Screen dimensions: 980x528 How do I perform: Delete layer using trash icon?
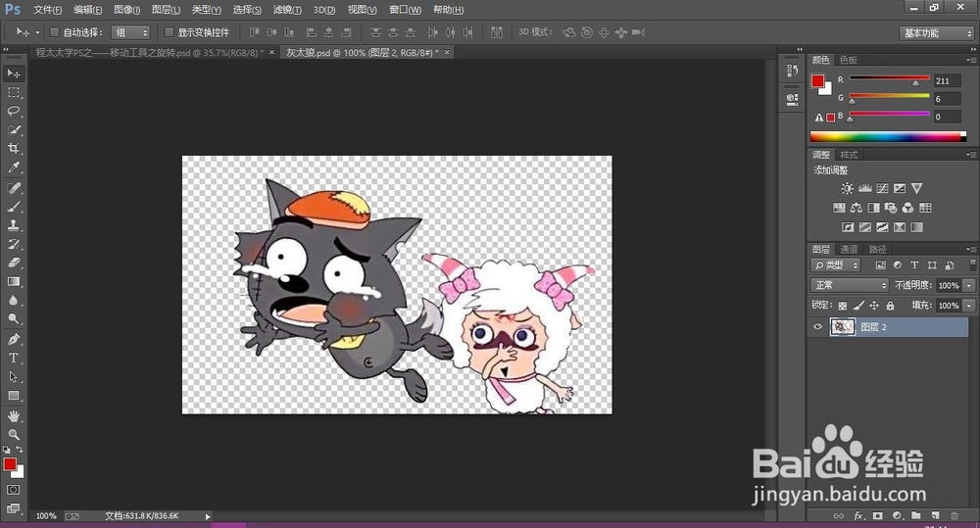(955, 516)
